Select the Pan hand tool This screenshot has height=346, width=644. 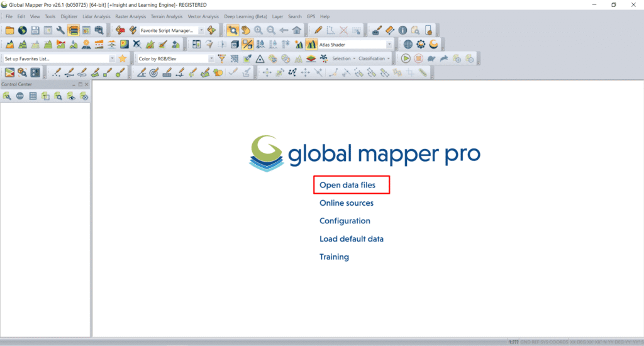click(245, 30)
